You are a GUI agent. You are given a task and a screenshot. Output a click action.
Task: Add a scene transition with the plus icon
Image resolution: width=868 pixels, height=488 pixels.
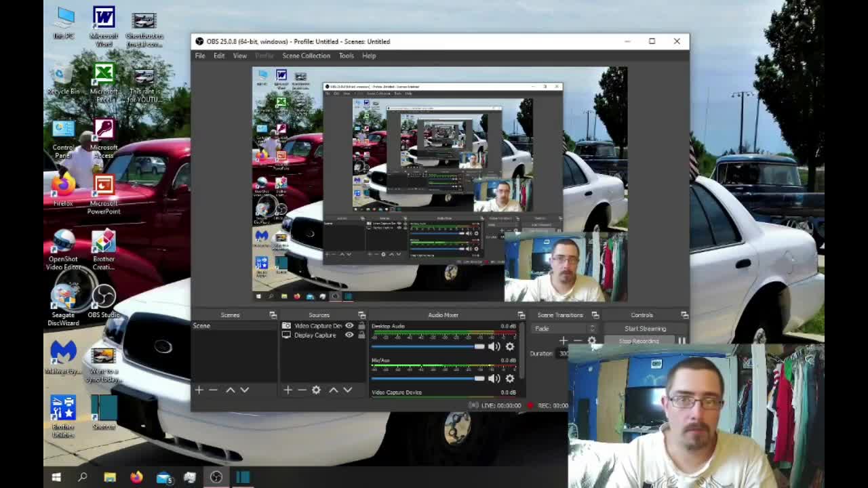click(563, 341)
